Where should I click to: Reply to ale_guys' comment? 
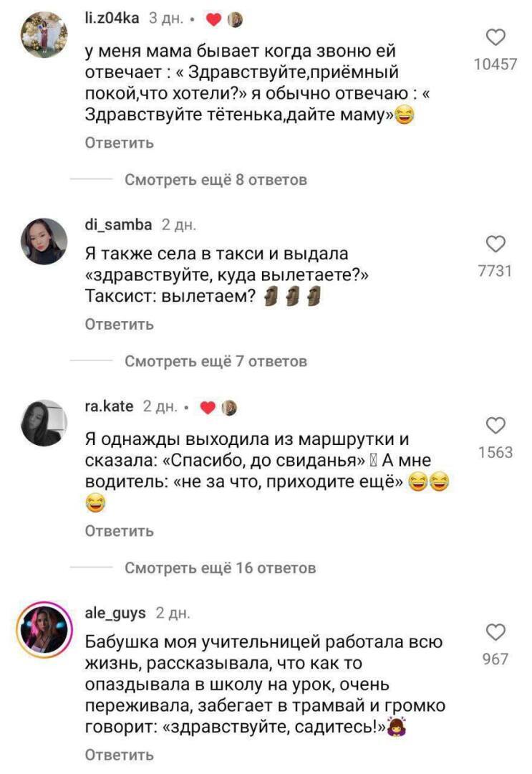[120, 755]
